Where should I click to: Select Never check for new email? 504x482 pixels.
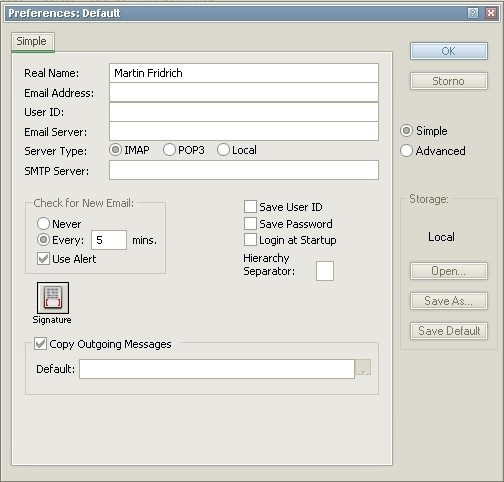click(x=43, y=224)
